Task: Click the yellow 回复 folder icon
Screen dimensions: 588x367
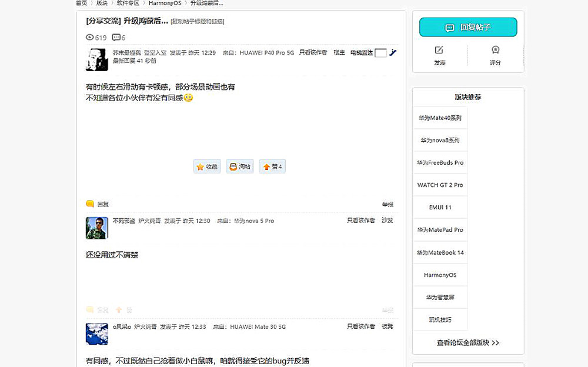Action: click(89, 203)
